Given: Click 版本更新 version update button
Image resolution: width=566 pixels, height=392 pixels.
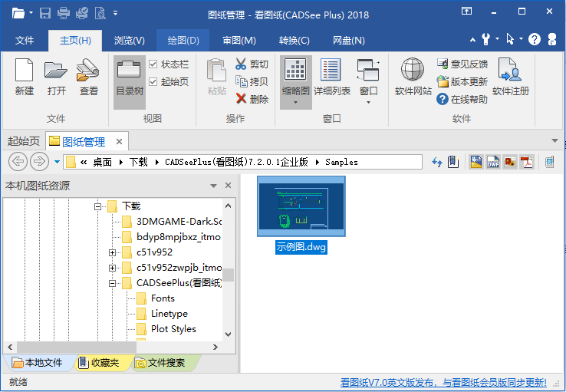Looking at the screenshot, I should pyautogui.click(x=462, y=81).
